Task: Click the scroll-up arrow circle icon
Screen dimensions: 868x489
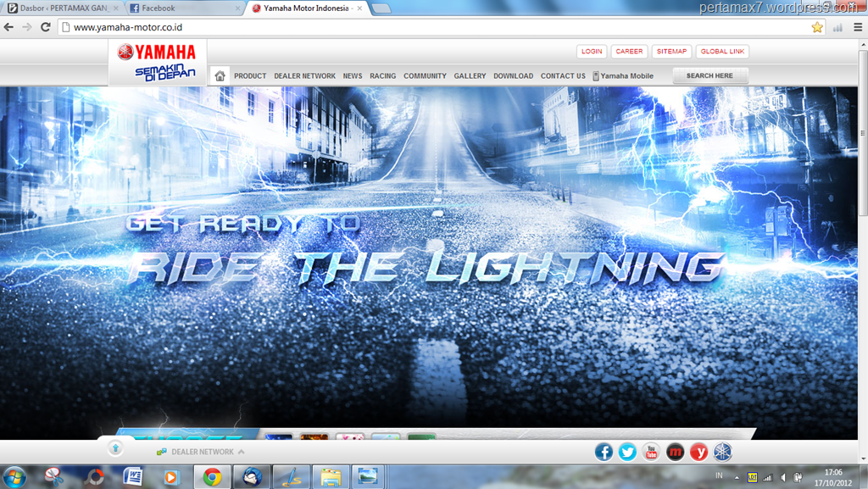Action: click(115, 448)
